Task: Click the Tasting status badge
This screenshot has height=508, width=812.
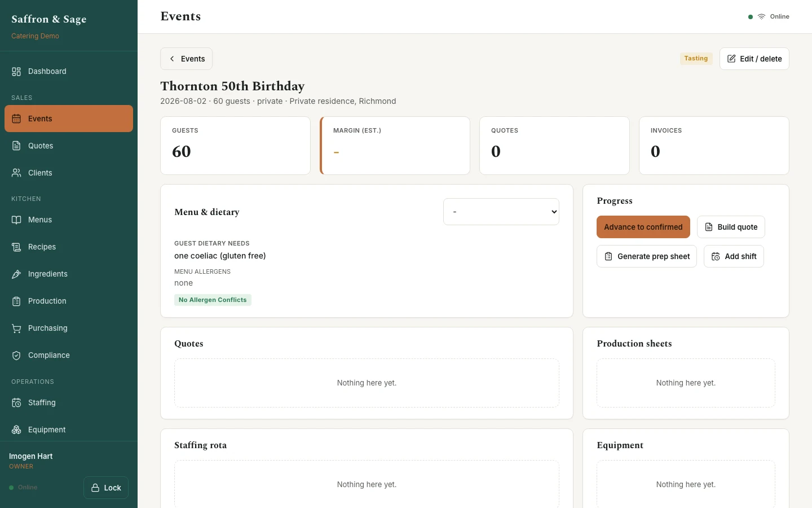Action: [x=696, y=59]
